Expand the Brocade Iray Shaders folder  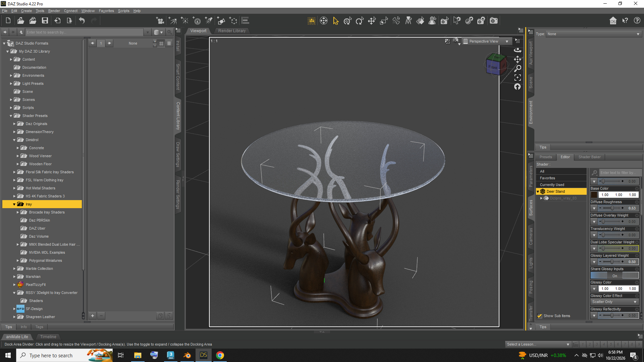[x=18, y=212]
